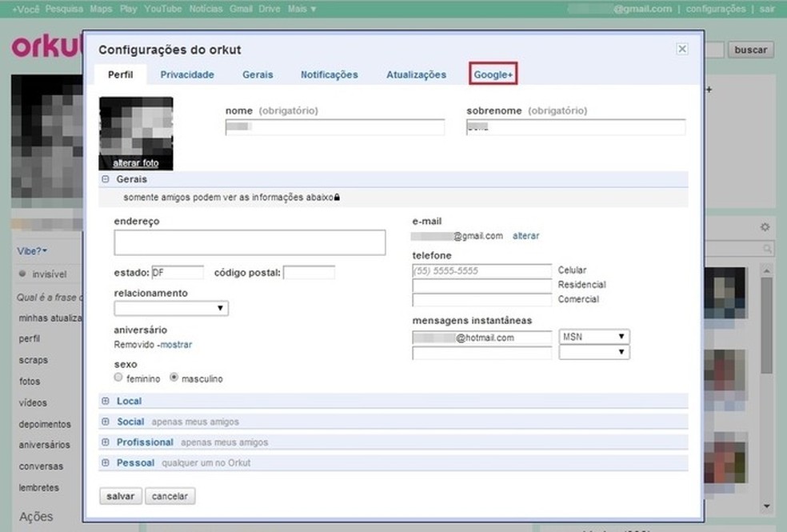Open the Vibe status dropdown

pyautogui.click(x=32, y=251)
